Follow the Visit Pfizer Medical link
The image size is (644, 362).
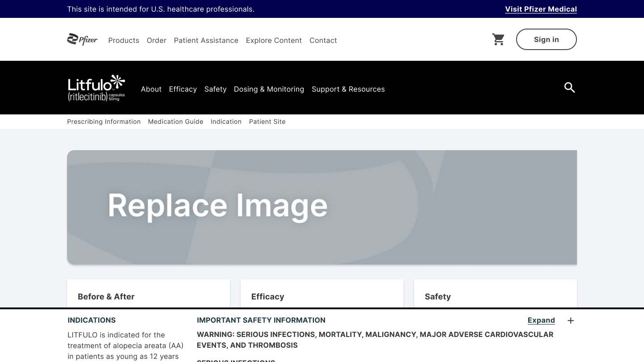(x=541, y=9)
